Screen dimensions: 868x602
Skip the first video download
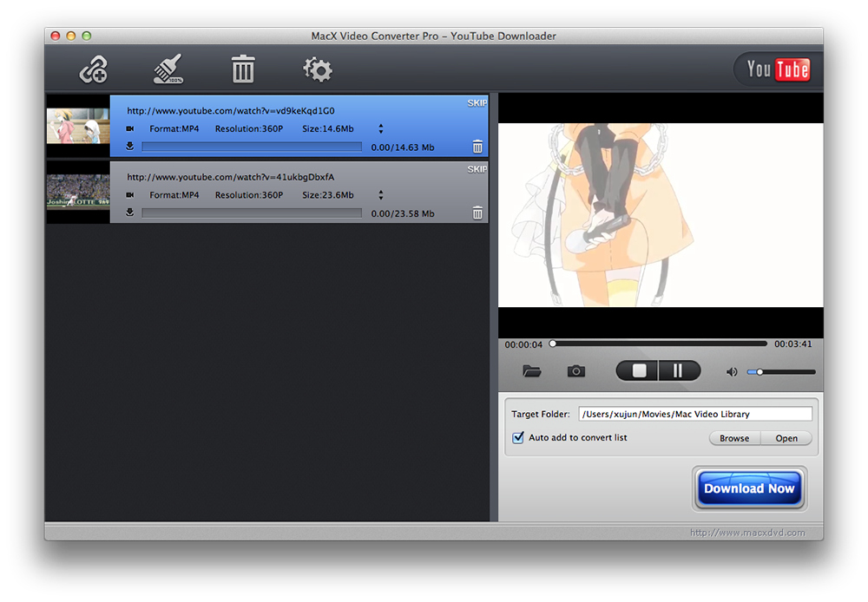click(477, 103)
